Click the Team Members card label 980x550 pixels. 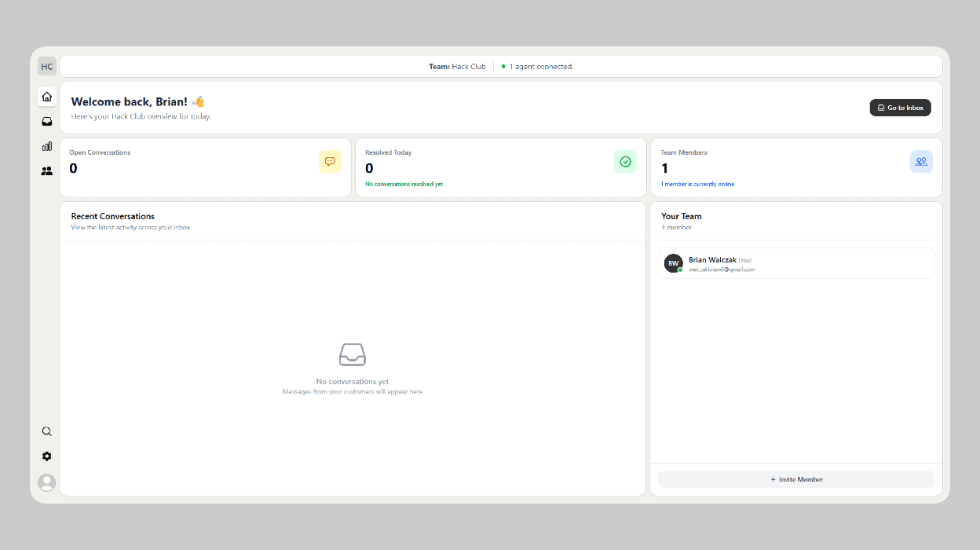click(x=684, y=152)
